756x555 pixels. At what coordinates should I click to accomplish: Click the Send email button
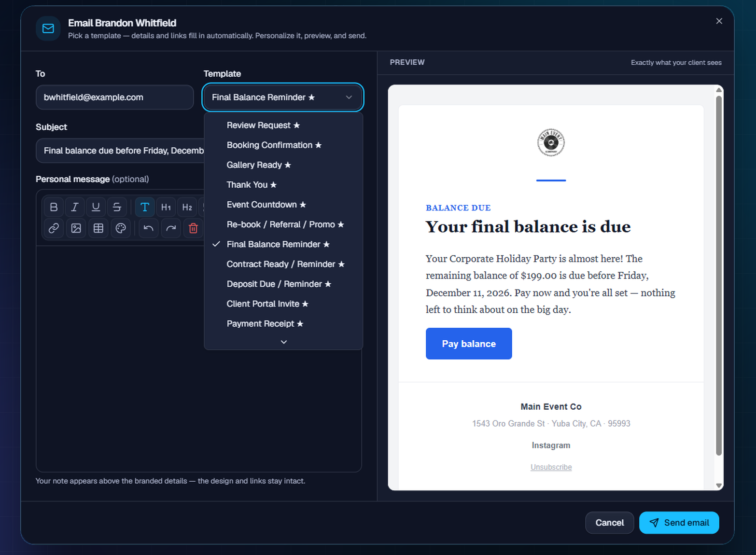point(679,523)
